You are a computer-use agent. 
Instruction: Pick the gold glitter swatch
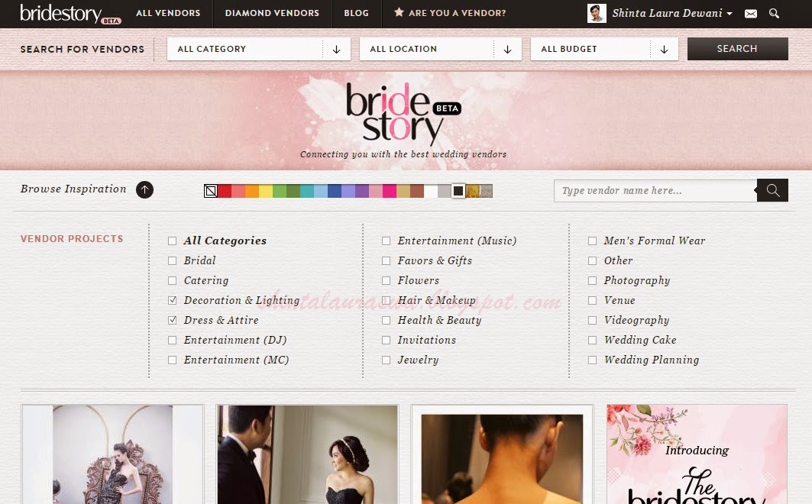click(x=472, y=191)
